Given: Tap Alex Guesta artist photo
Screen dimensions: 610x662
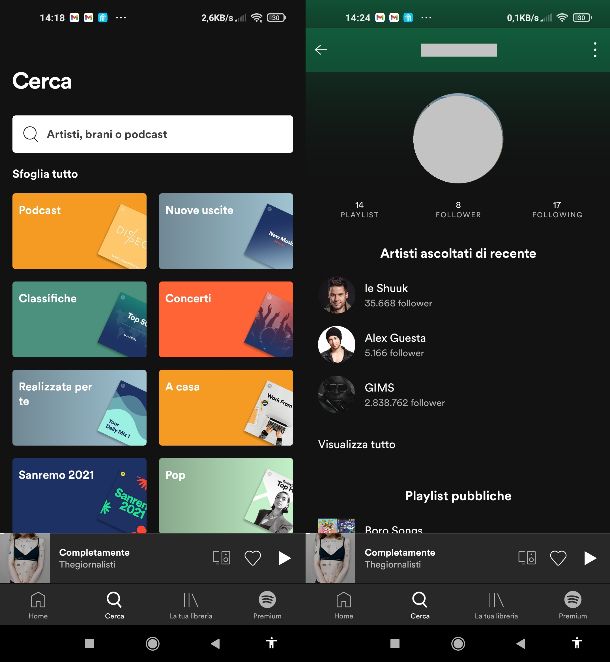Looking at the screenshot, I should [336, 345].
